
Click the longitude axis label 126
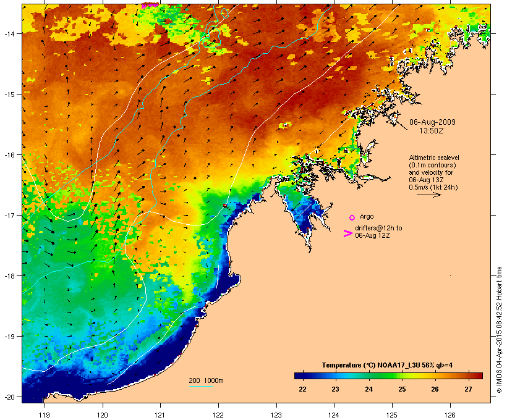click(x=450, y=415)
